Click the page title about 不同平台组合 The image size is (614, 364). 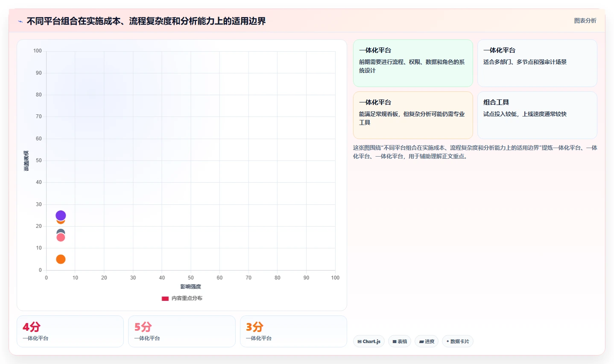pyautogui.click(x=146, y=21)
